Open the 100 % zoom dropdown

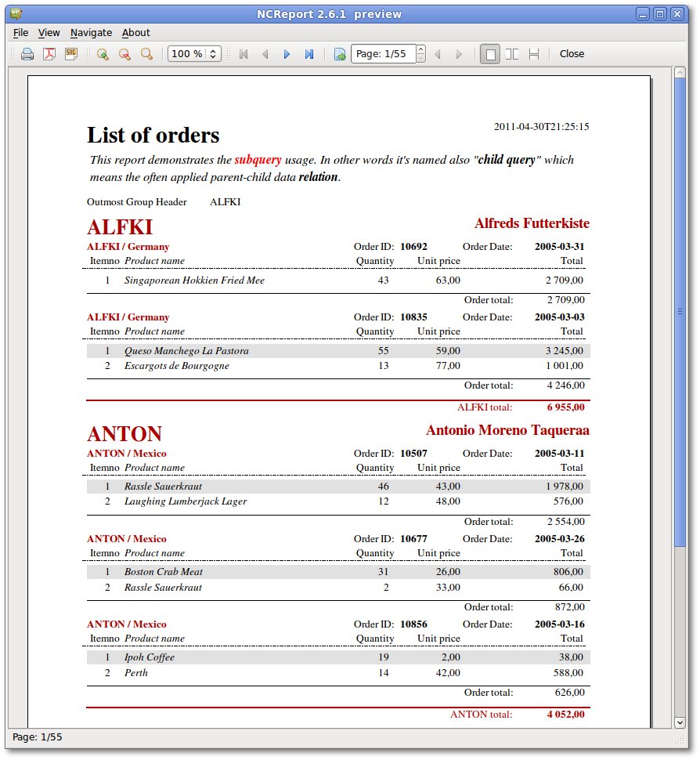coord(194,54)
